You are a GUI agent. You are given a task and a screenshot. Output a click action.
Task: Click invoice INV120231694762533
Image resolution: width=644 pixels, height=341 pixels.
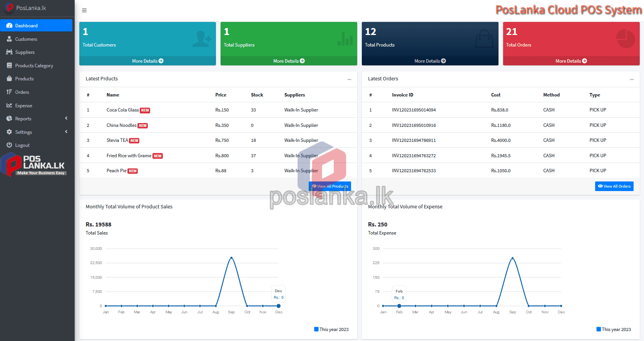(x=414, y=171)
